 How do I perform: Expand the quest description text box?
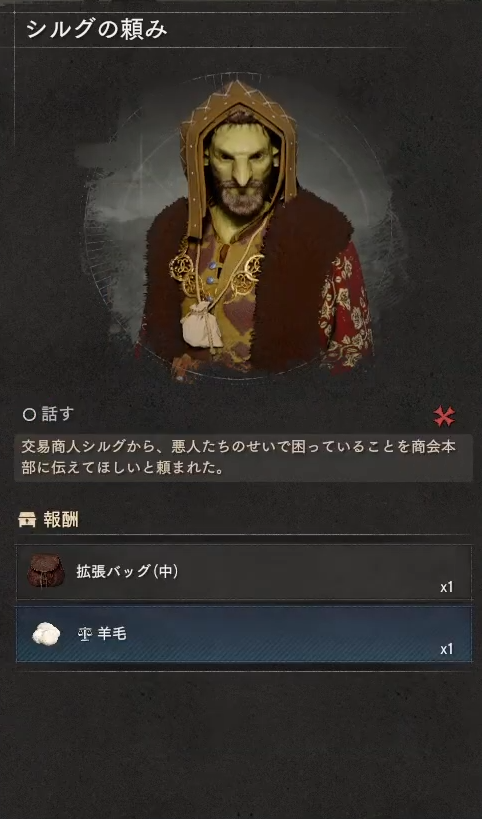tap(243, 457)
